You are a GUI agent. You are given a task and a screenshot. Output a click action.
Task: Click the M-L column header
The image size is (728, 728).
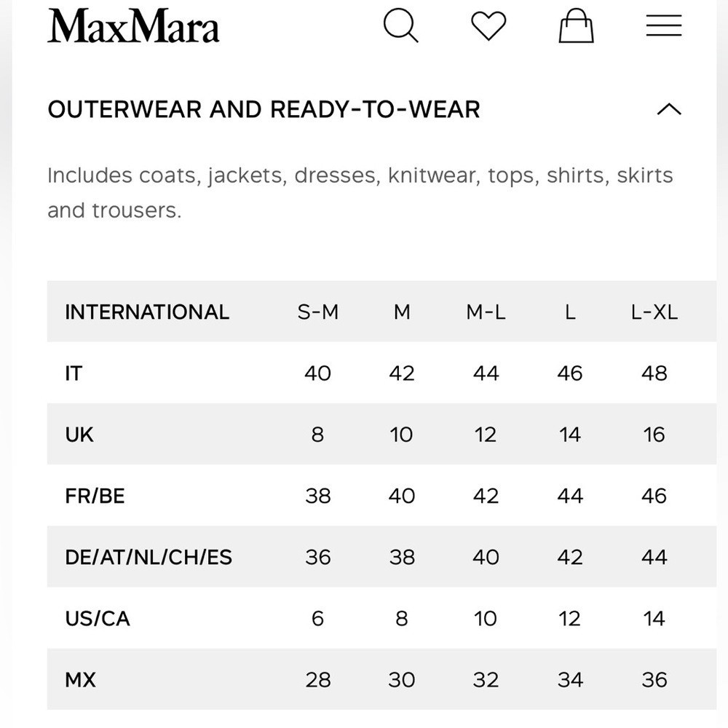(486, 312)
